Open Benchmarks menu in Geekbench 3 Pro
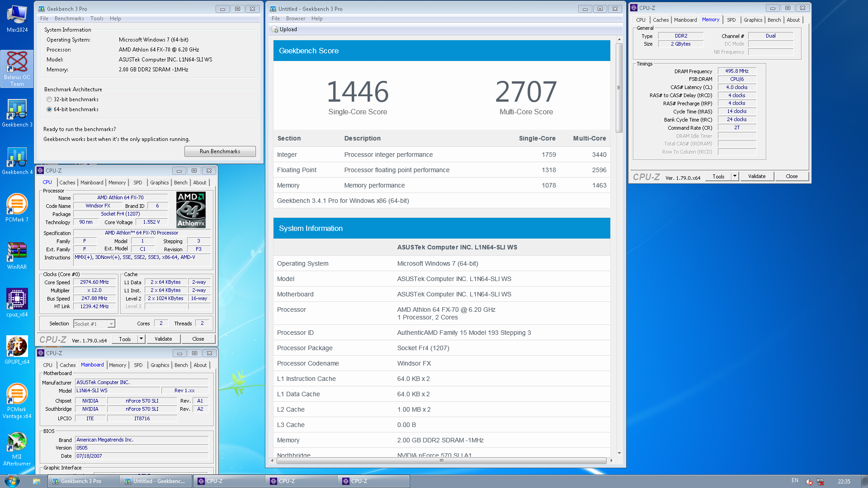Image resolution: width=868 pixels, height=488 pixels. [69, 19]
